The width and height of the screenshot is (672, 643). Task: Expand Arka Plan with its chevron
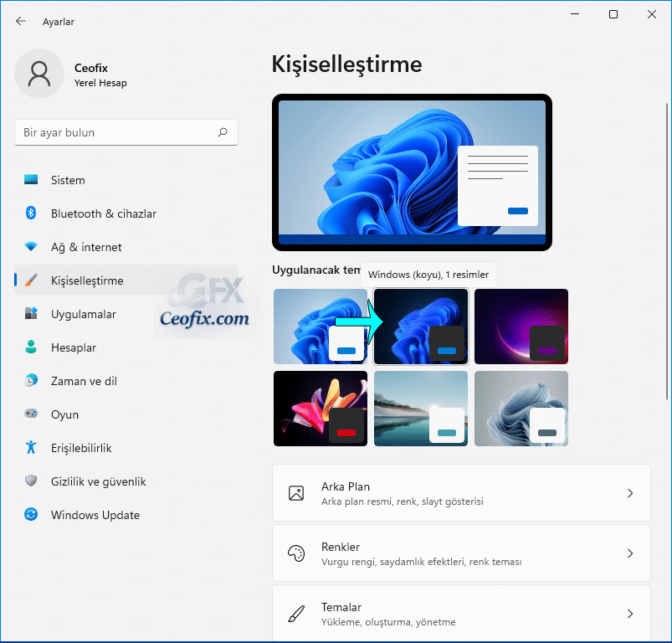630,493
